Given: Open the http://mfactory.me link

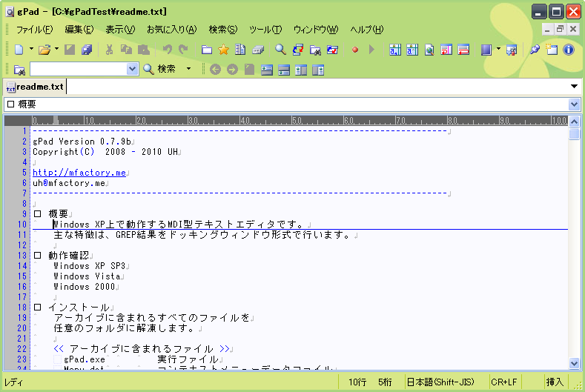Looking at the screenshot, I should (x=79, y=173).
